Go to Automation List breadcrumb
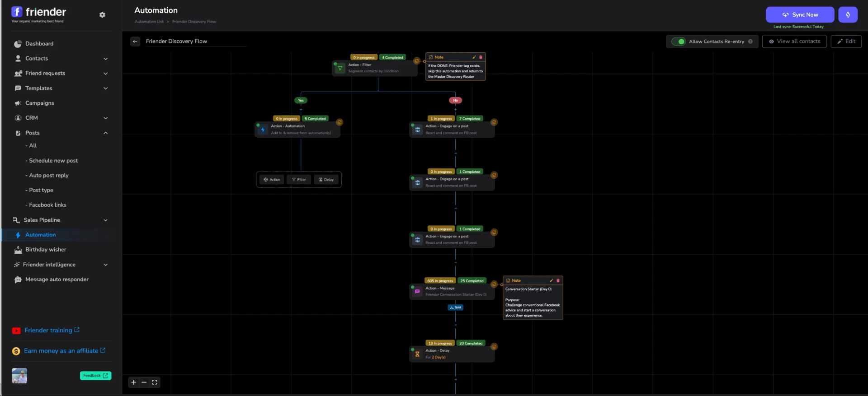 pos(149,22)
